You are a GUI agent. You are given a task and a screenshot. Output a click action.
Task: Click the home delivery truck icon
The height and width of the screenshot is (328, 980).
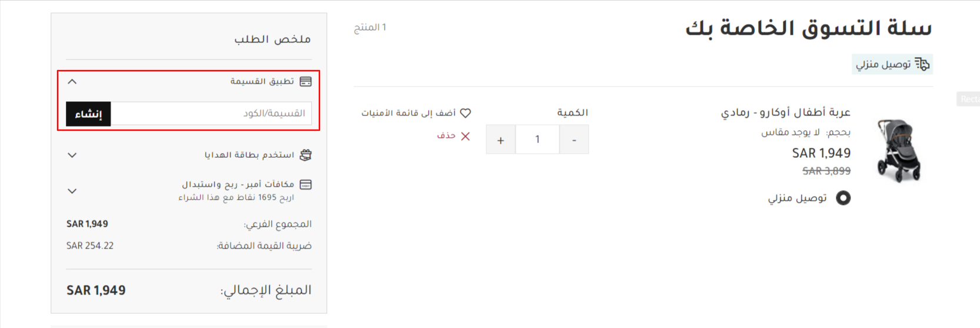tap(922, 64)
